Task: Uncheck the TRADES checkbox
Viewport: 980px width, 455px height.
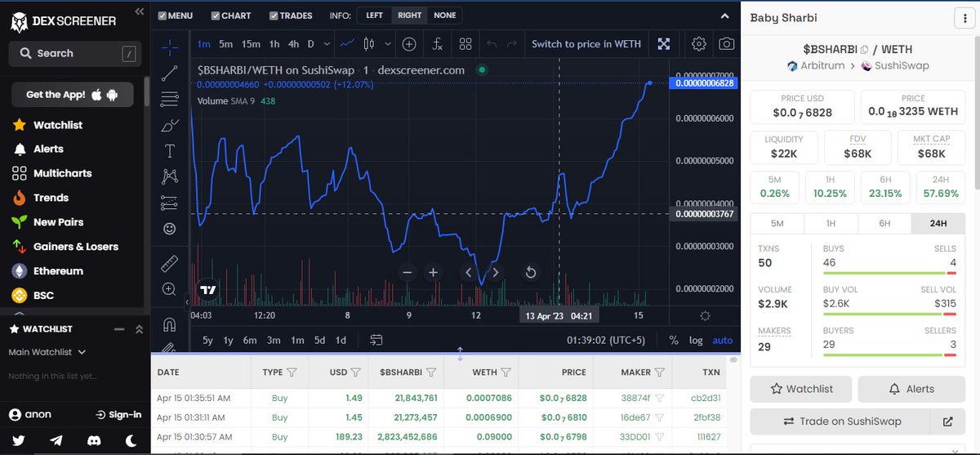Action: 274,16
